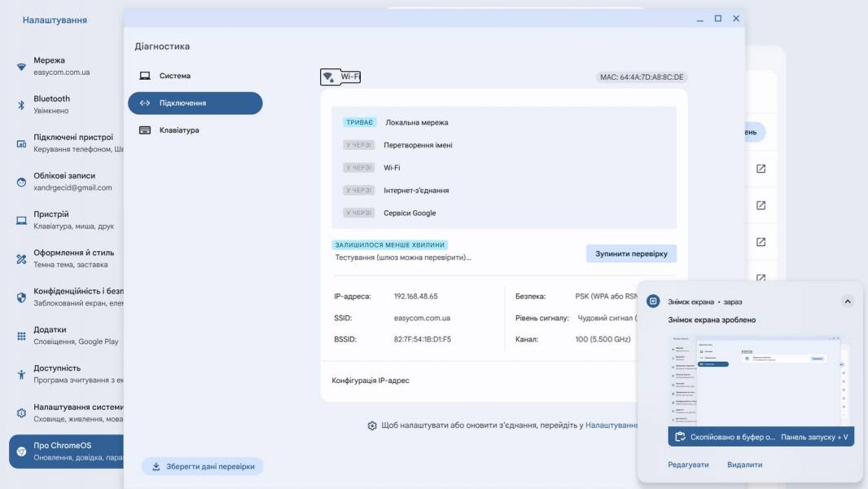
Task: Click the Підключення arrows icon
Action: point(145,103)
